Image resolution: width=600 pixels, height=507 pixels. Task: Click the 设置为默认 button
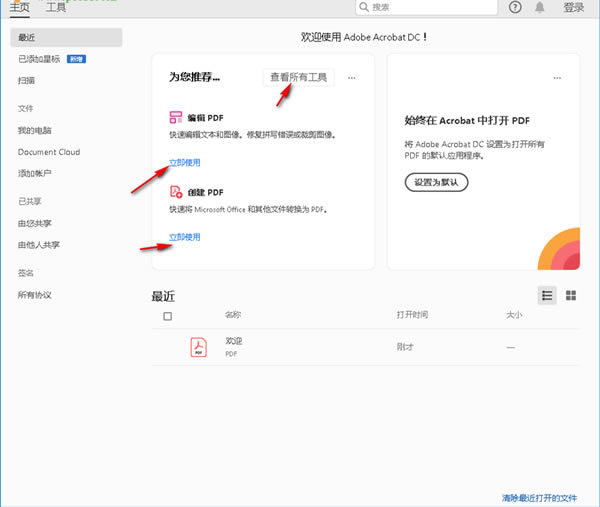436,182
